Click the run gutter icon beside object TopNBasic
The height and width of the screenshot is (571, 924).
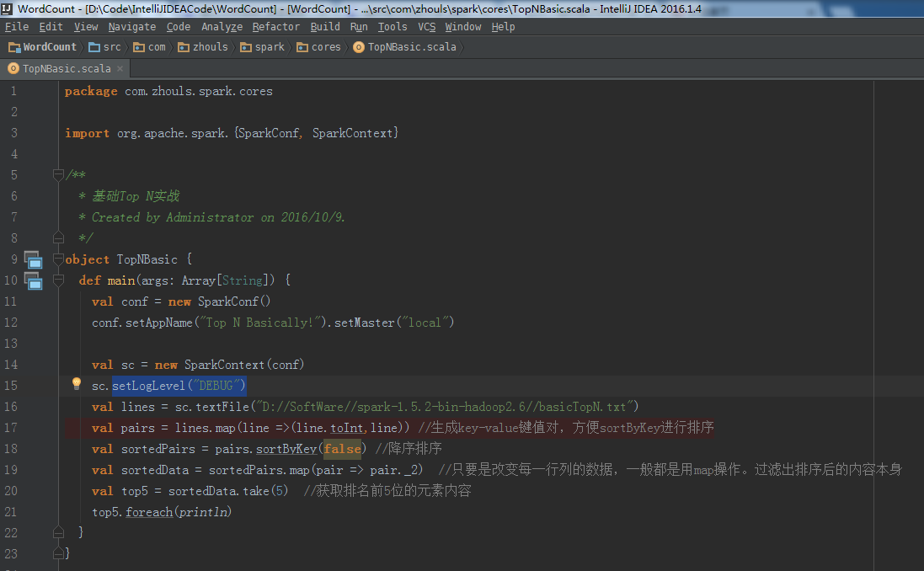pos(33,259)
